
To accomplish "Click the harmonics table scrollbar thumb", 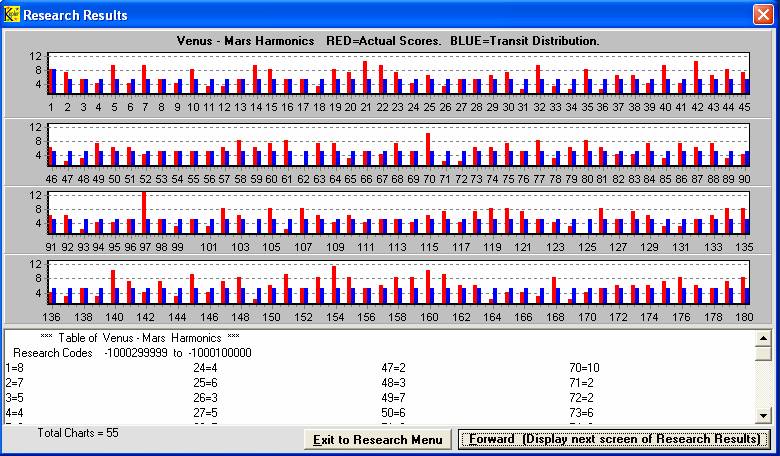I will (x=764, y=353).
